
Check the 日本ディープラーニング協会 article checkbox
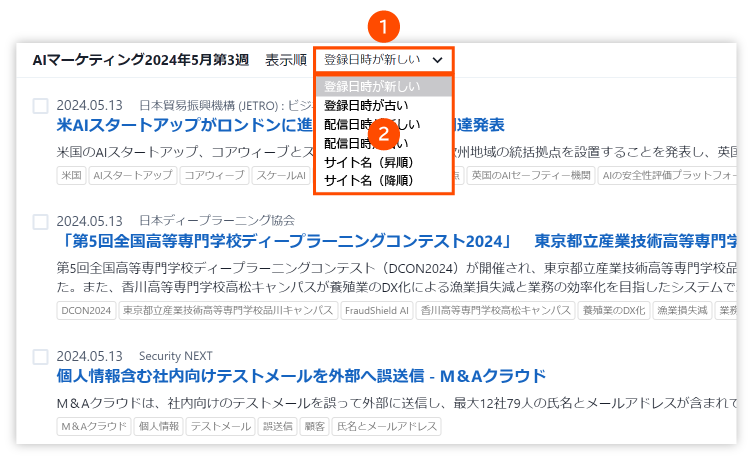click(40, 221)
